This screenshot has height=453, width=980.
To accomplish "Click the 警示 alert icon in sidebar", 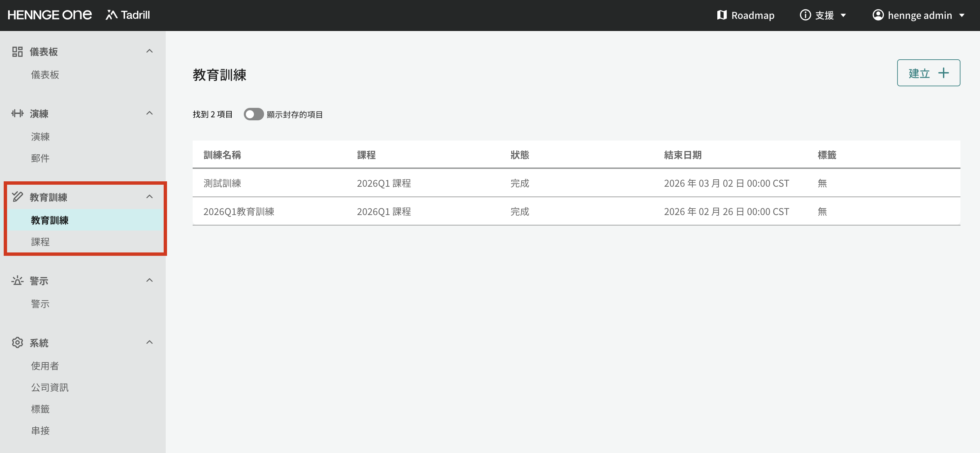I will (17, 280).
